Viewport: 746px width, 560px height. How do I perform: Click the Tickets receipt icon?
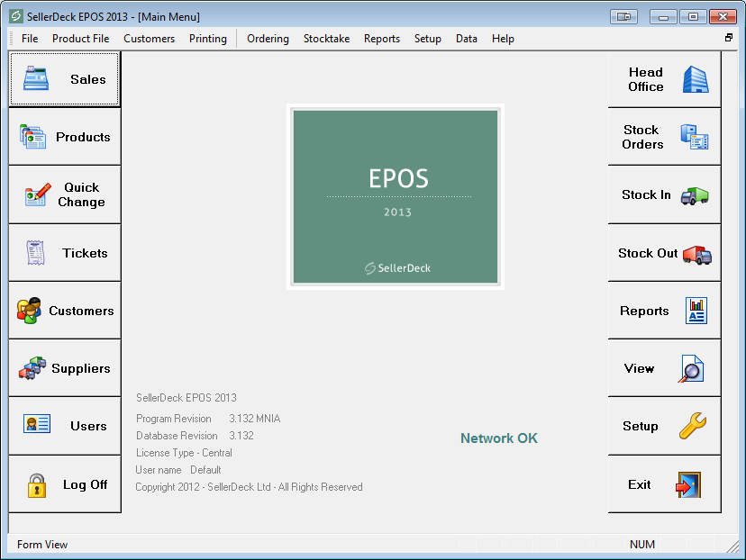tap(36, 253)
